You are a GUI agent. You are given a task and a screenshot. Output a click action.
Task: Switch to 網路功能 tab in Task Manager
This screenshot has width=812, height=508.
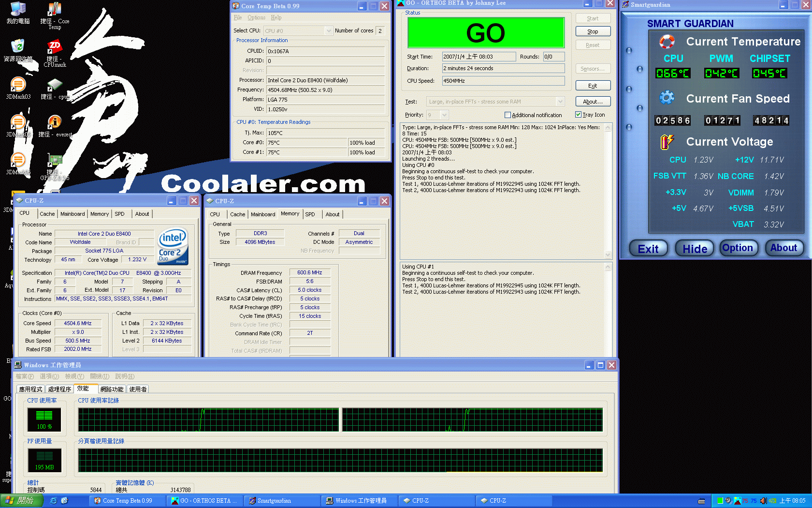(112, 389)
